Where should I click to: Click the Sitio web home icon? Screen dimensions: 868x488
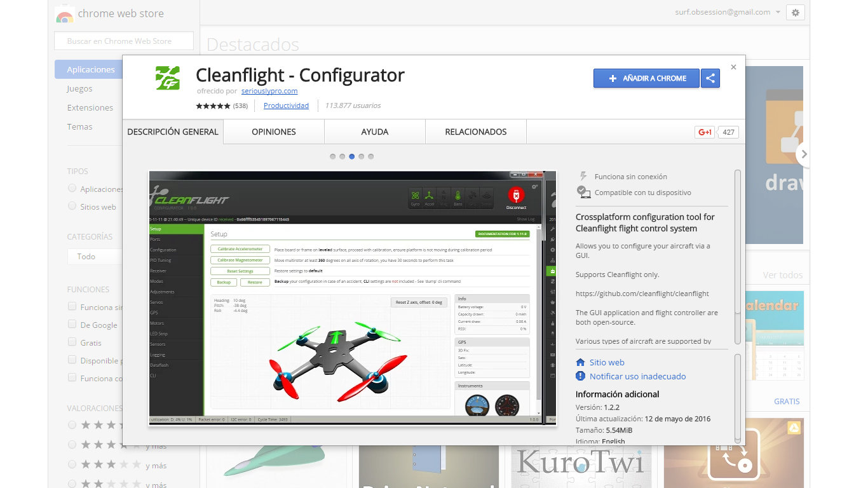coord(580,362)
